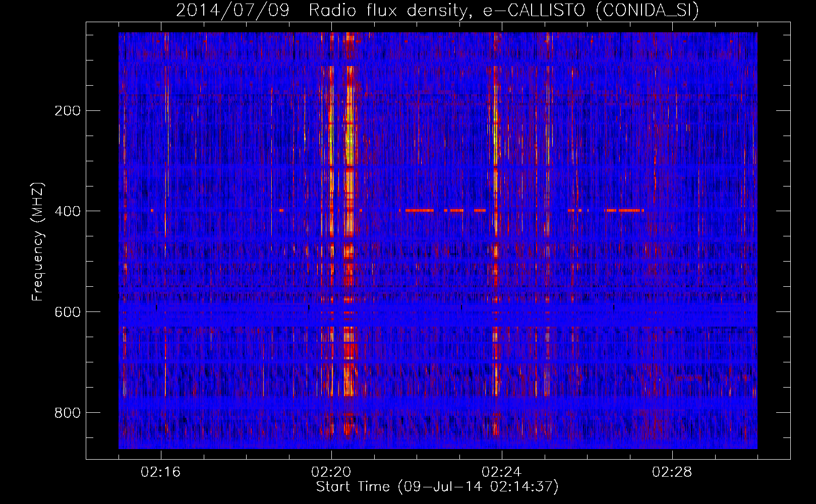Click the 02:28 time tick label
Screen dimensions: 816x504
point(672,472)
